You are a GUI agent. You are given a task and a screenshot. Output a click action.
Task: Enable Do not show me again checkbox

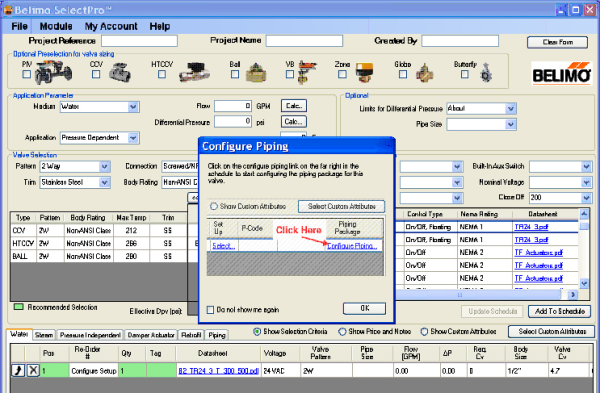click(x=210, y=310)
